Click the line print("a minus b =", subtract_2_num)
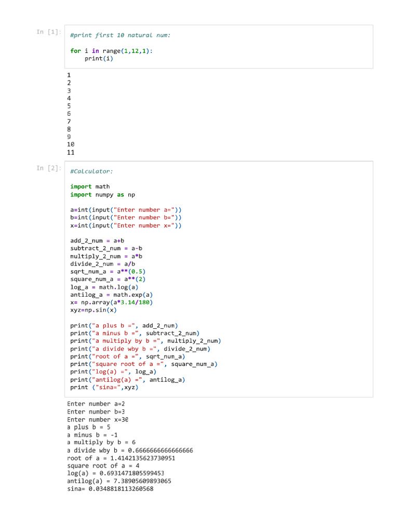This screenshot has width=399, height=532. pos(135,333)
